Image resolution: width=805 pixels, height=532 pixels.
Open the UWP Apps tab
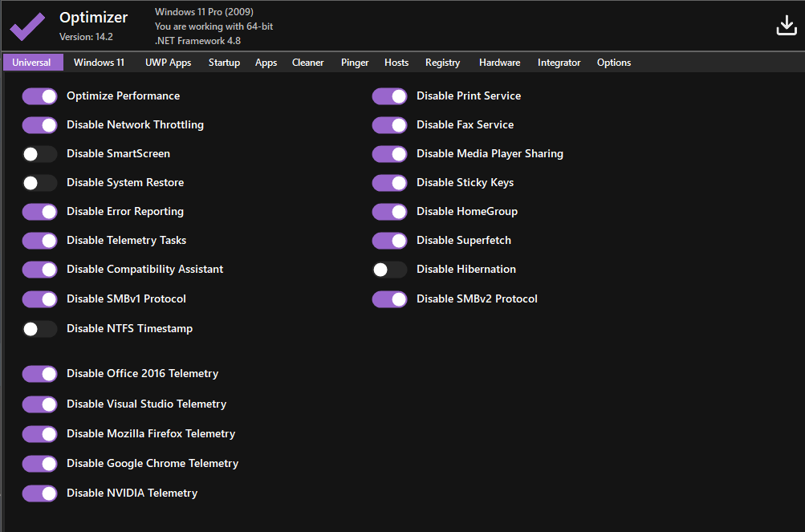tap(168, 62)
